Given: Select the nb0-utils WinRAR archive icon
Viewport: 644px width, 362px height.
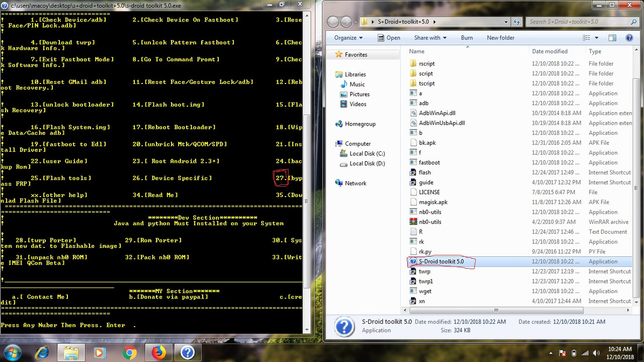Looking at the screenshot, I should [413, 222].
